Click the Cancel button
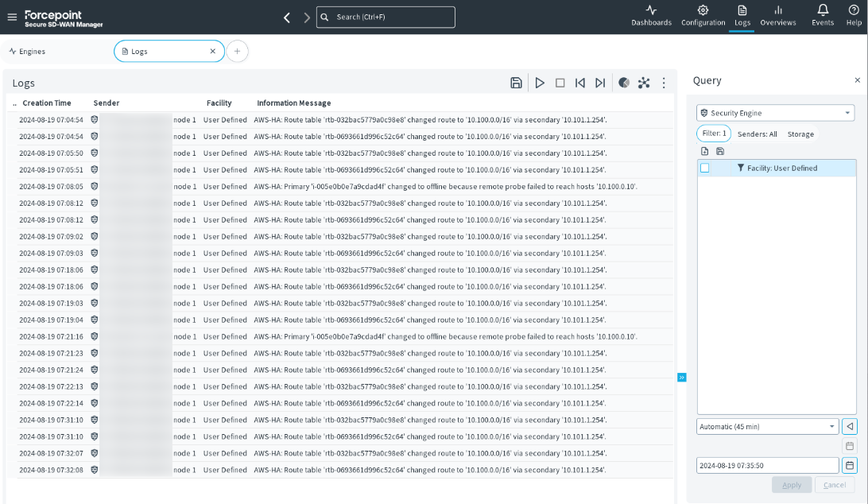The width and height of the screenshot is (868, 504). pyautogui.click(x=835, y=485)
